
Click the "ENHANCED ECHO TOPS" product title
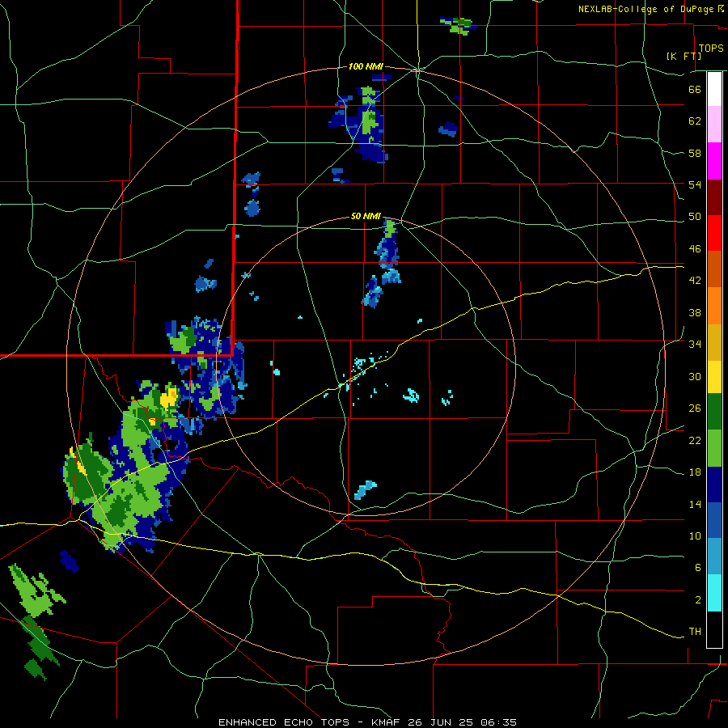point(284,722)
